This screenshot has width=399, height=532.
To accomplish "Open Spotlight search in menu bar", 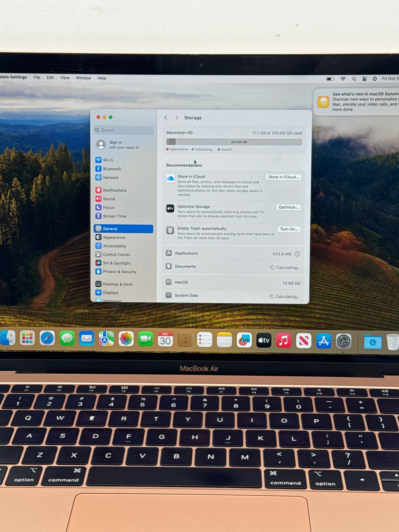I will tap(354, 79).
